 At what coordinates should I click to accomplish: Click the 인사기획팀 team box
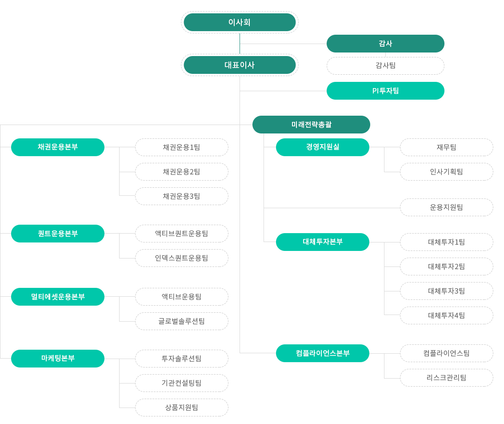(447, 172)
